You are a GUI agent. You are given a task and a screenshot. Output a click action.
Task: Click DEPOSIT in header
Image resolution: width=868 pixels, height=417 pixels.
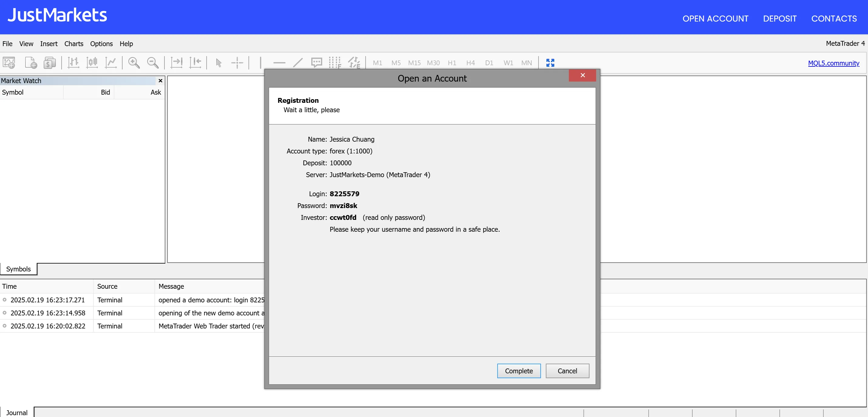[779, 18]
